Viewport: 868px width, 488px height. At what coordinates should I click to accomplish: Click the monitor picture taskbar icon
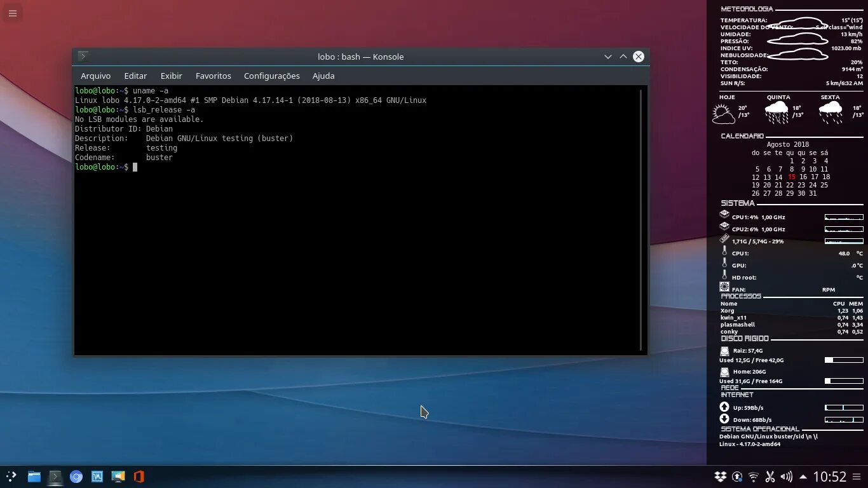(x=118, y=477)
